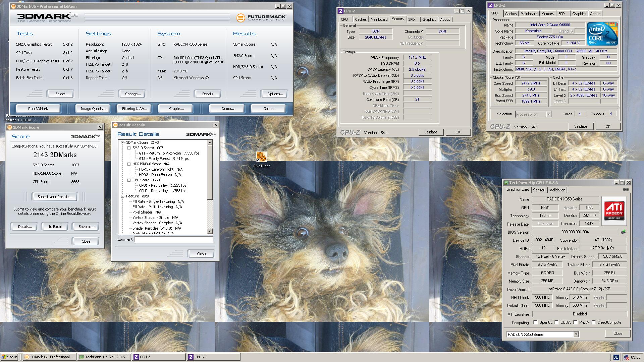Click the Demo... button

point(228,109)
